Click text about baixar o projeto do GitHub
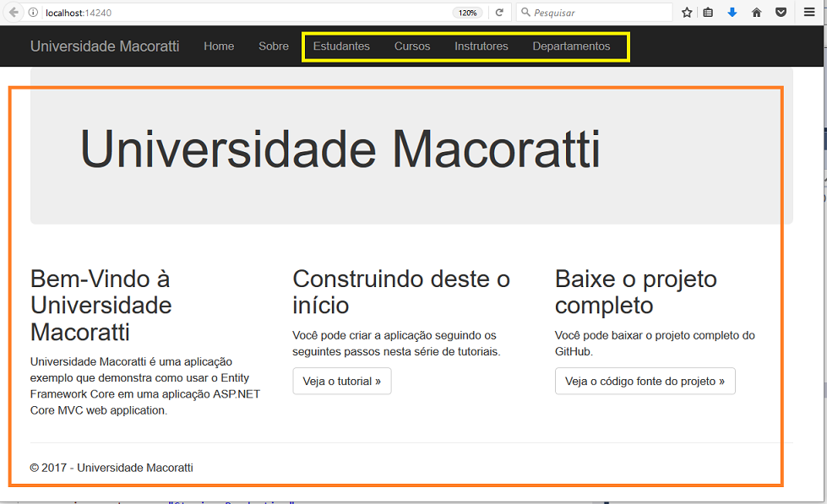This screenshot has height=504, width=827. [x=655, y=344]
